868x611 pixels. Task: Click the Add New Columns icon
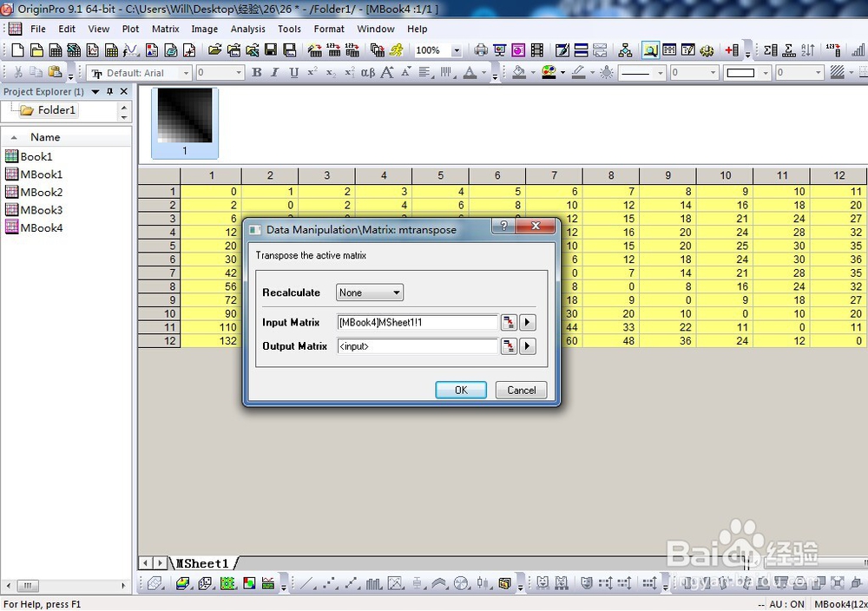(x=732, y=50)
